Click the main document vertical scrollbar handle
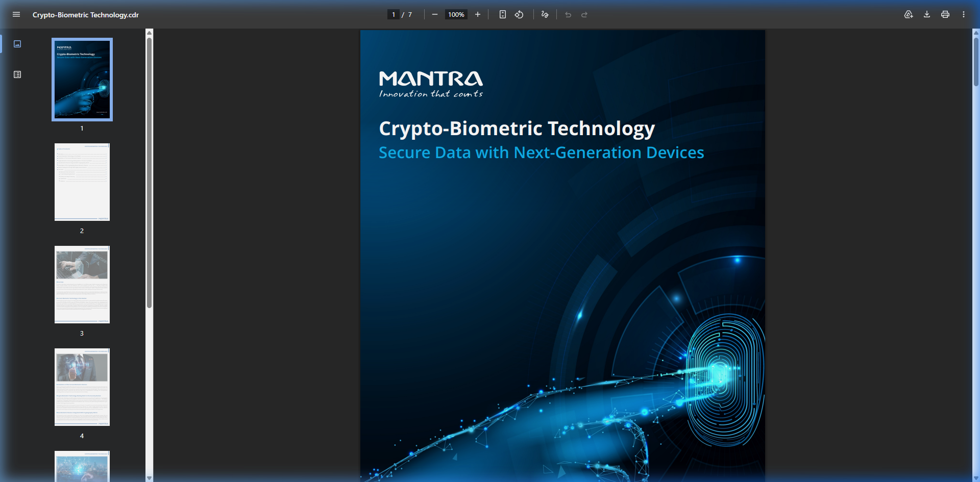This screenshot has width=980, height=482. pos(976,61)
